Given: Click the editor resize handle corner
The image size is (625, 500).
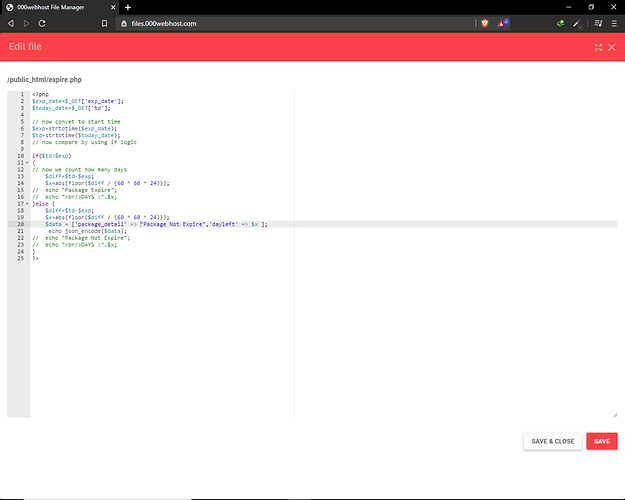Looking at the screenshot, I should pyautogui.click(x=615, y=415).
